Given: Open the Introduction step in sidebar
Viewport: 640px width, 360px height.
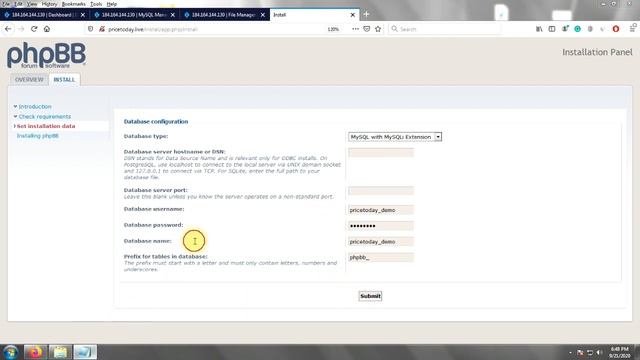Looking at the screenshot, I should pyautogui.click(x=35, y=107).
